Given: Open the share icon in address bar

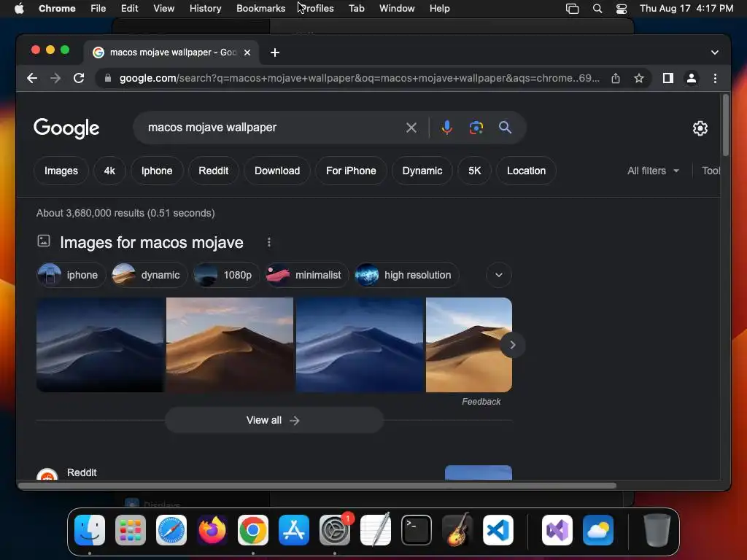Looking at the screenshot, I should click(616, 78).
